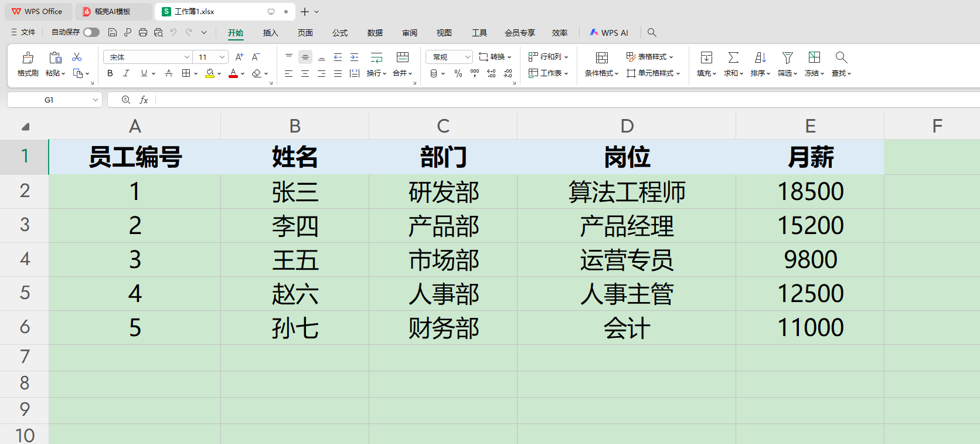This screenshot has height=444, width=980.
Task: Click the fx insert function icon
Action: tap(144, 100)
